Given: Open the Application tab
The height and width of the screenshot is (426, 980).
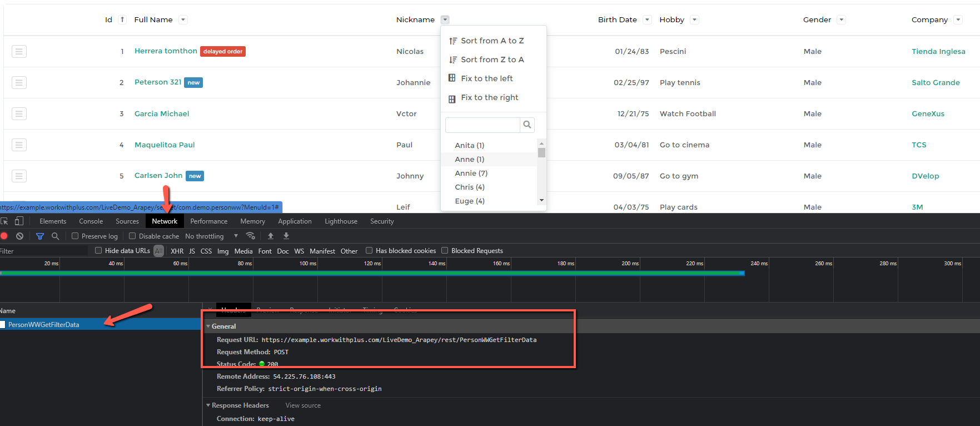Looking at the screenshot, I should coord(295,221).
